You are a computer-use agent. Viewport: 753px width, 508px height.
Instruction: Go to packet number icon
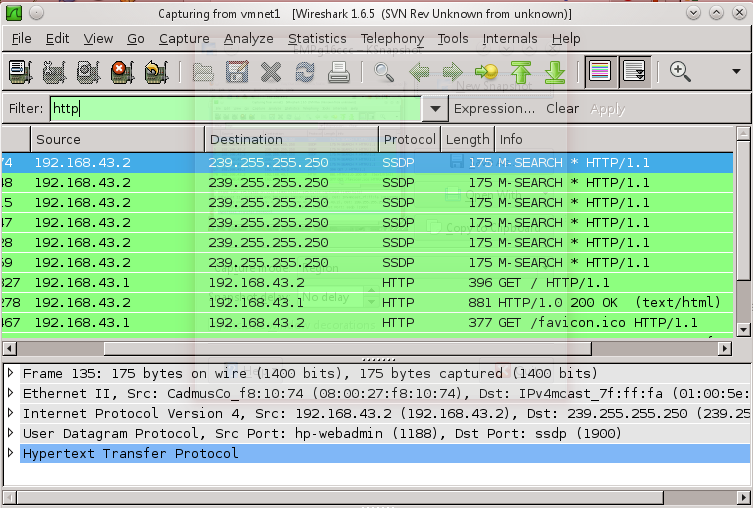pyautogui.click(x=486, y=72)
